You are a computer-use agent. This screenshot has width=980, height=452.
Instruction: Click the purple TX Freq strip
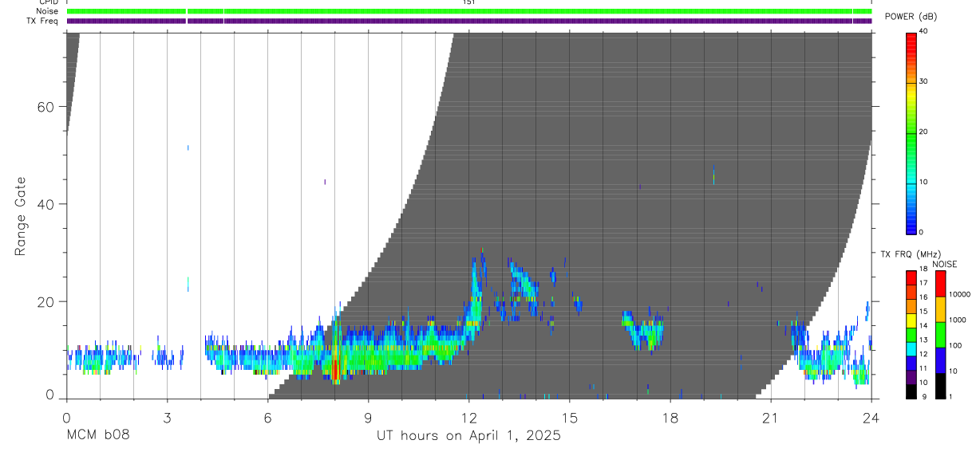click(469, 21)
